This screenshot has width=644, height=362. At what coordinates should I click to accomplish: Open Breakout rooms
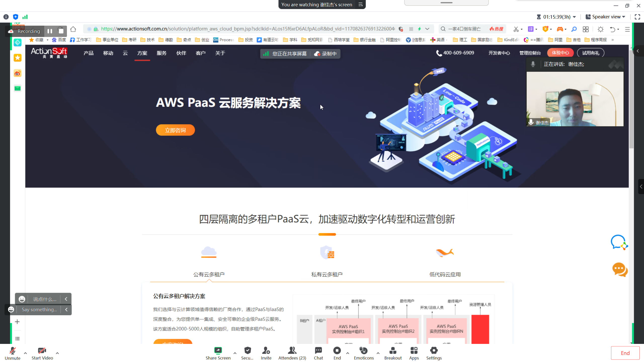click(393, 350)
